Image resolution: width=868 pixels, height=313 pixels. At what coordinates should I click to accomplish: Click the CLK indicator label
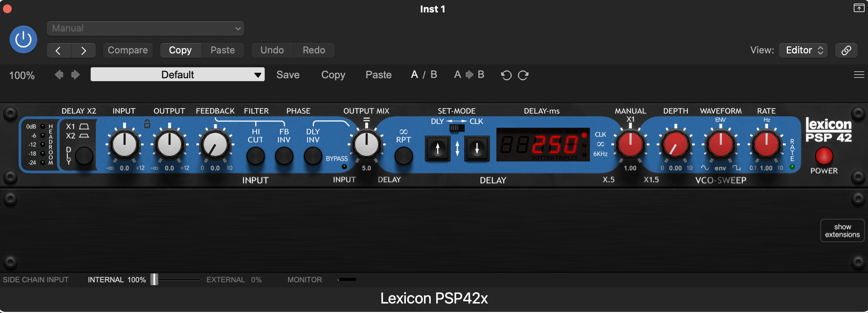(x=600, y=135)
